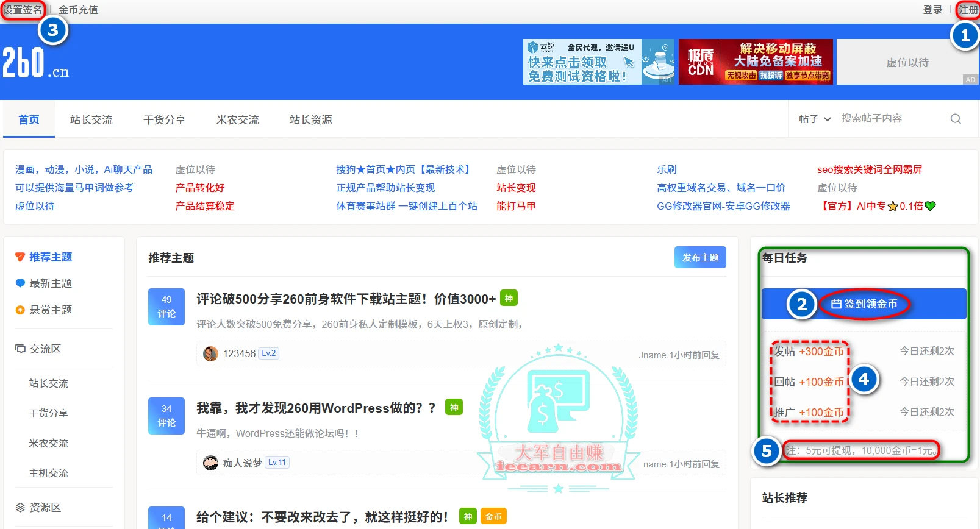Image resolution: width=980 pixels, height=529 pixels.
Task: Click the 最新主题 chat bubble icon
Action: tap(20, 283)
